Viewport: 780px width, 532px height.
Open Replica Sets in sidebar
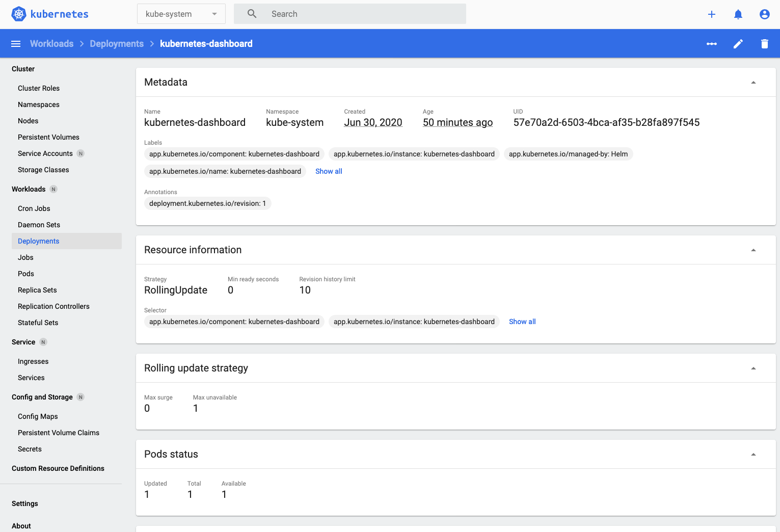[x=37, y=290]
